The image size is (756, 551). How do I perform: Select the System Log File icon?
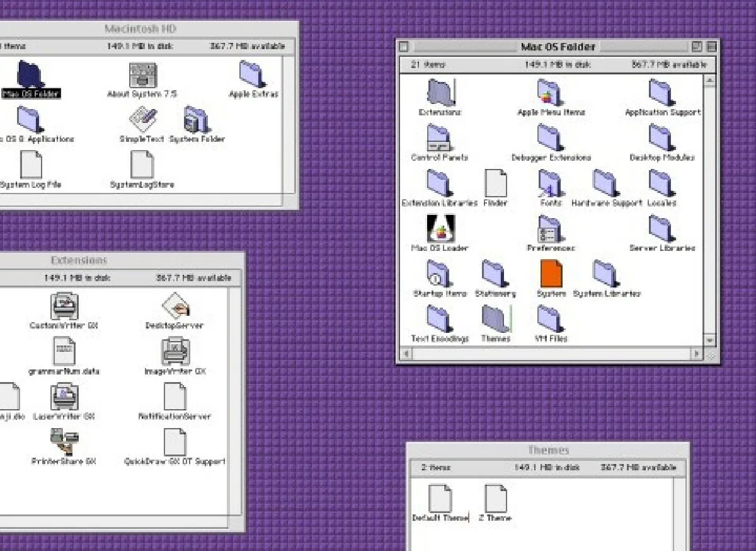click(31, 165)
